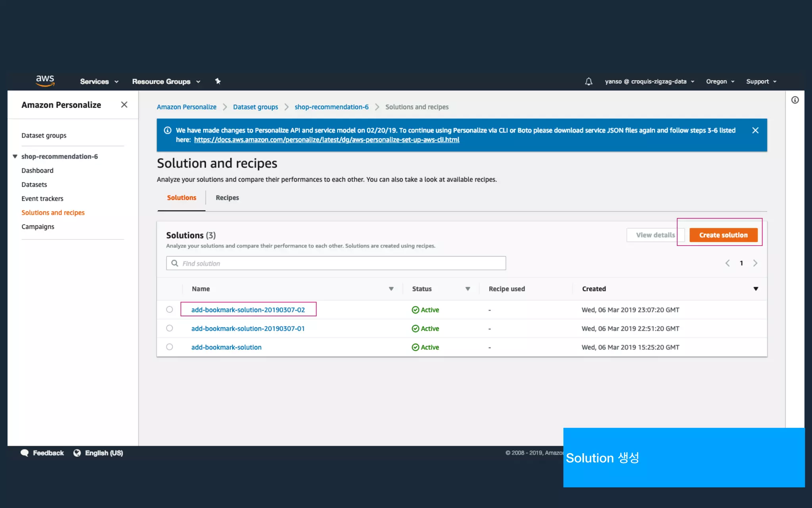
Task: Sort by the Created column arrow
Action: click(x=756, y=289)
